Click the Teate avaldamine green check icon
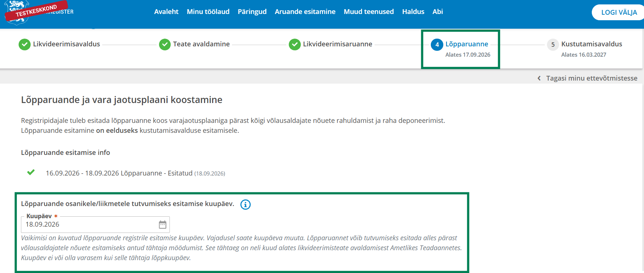 [165, 45]
